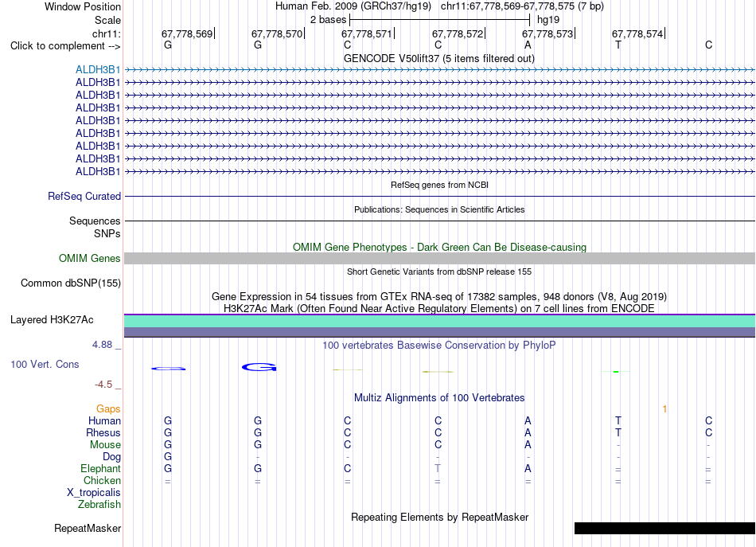Click the grey OMIM Genes item bar
Screen dimensions: 756x547
(x=440, y=259)
